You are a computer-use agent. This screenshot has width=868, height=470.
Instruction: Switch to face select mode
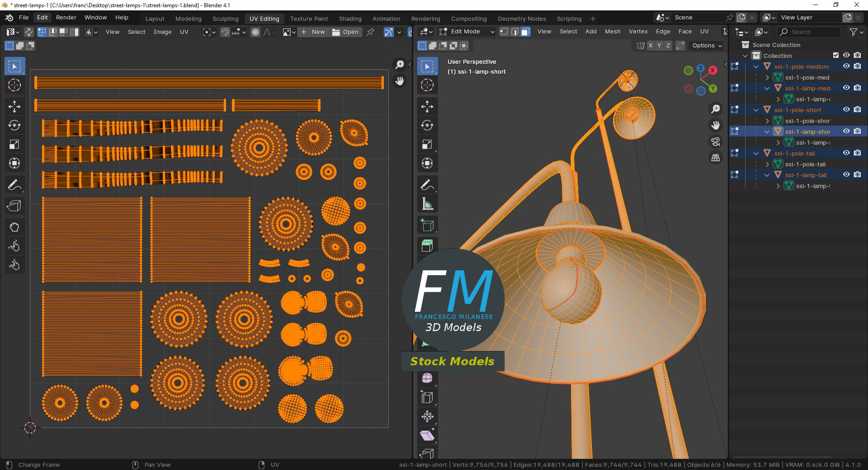point(525,32)
